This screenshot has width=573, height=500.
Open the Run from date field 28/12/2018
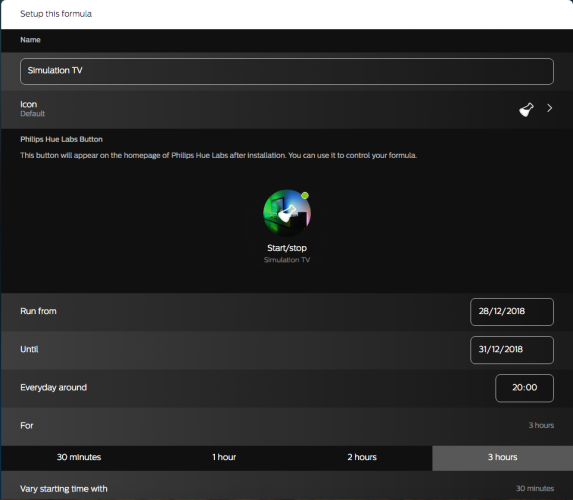click(512, 312)
